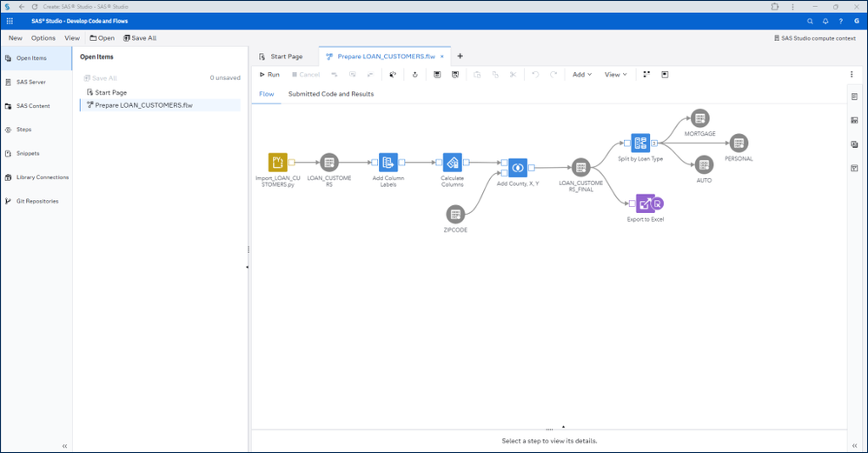The image size is (868, 453).
Task: Close the Prepare LOAN_CUSTOMERS.flw tab
Action: 441,57
